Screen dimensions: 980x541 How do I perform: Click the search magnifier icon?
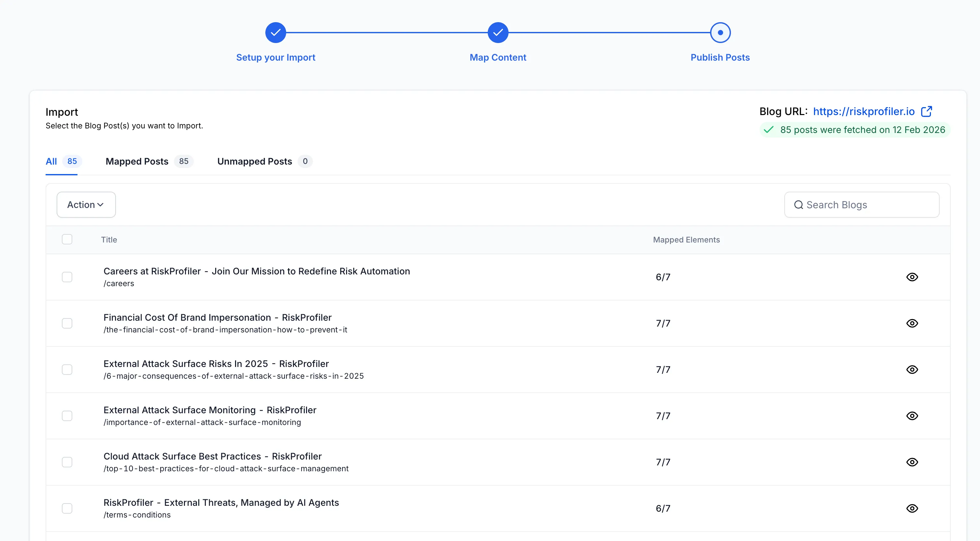799,205
